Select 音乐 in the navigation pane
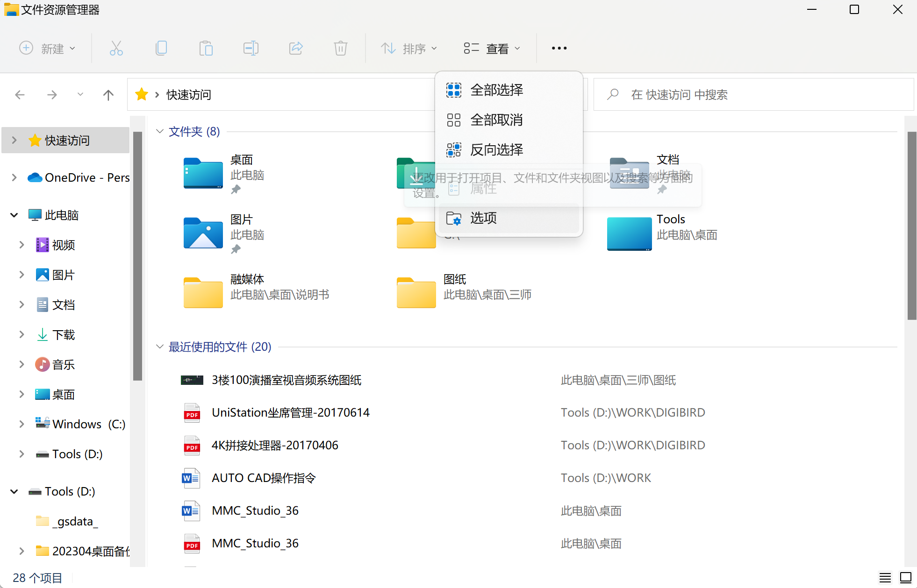The width and height of the screenshot is (917, 588). 64,364
